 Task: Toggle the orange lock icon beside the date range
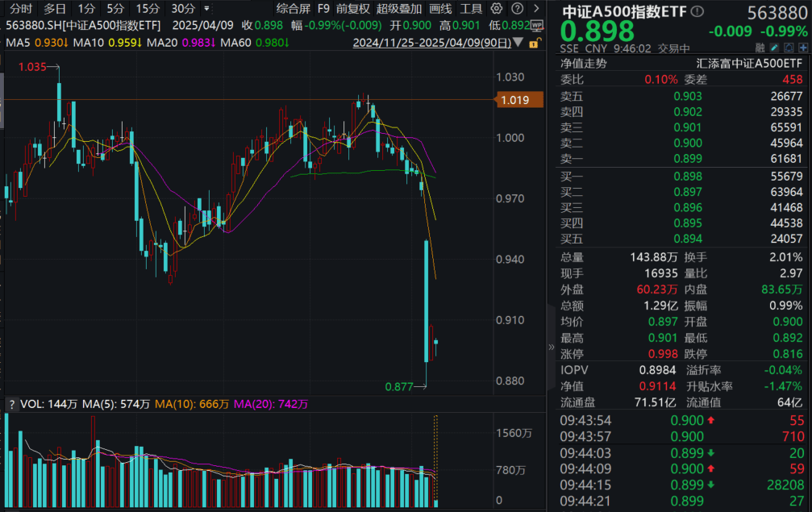click(x=534, y=44)
